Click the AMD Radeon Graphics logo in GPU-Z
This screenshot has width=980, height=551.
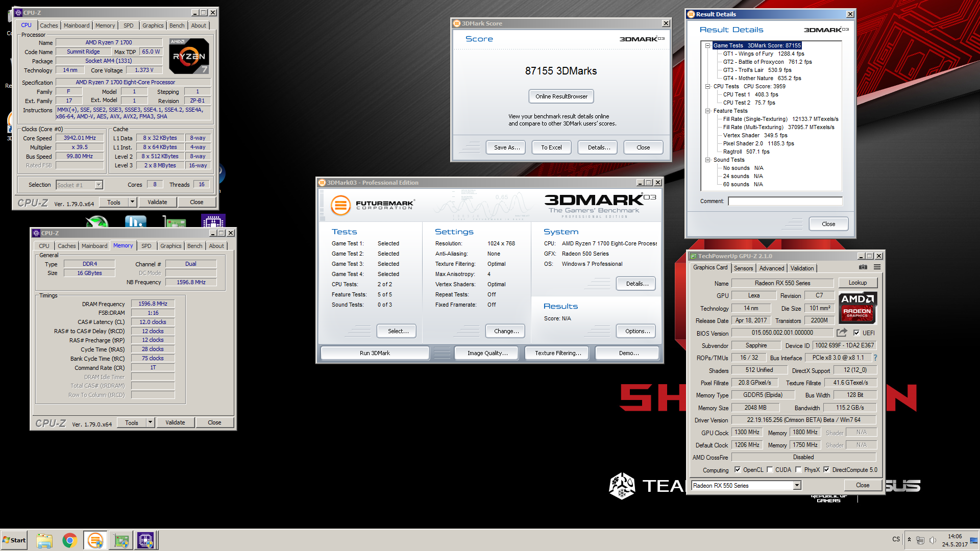coord(857,308)
